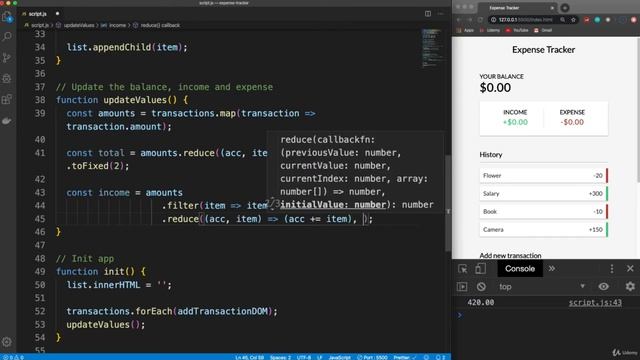Open the YouTube bookmark
The width and height of the screenshot is (640, 360).
[517, 30]
